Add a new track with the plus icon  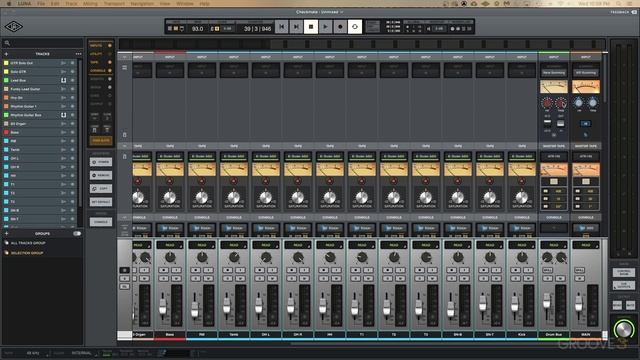[x=6, y=54]
